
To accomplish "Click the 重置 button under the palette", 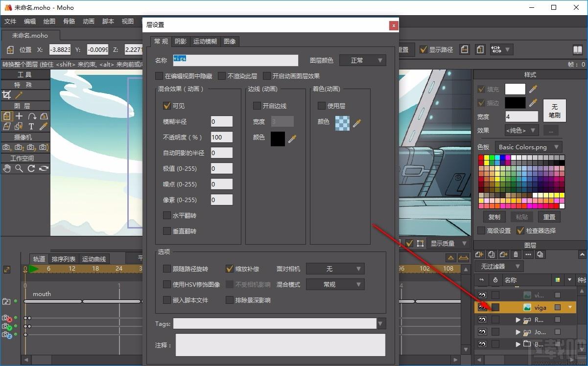I will click(x=549, y=217).
